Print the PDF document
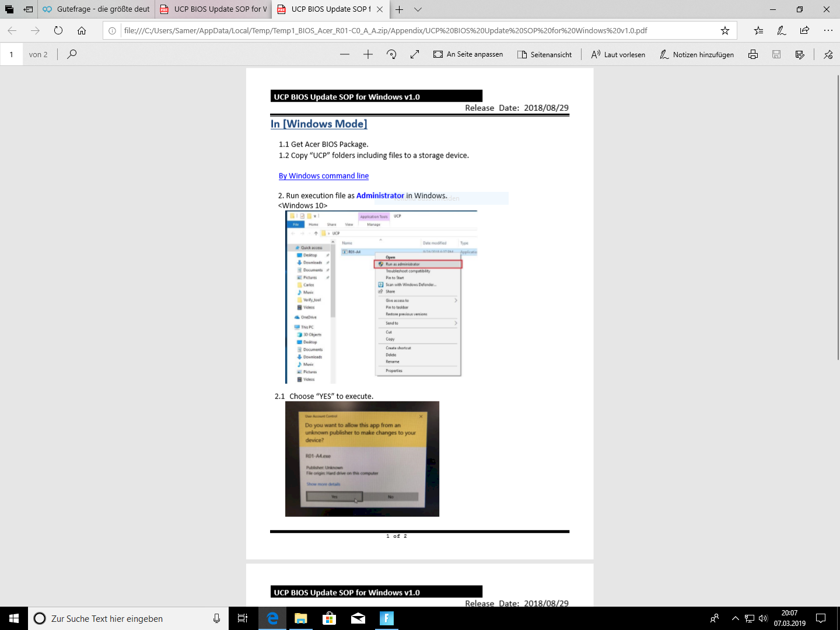The width and height of the screenshot is (840, 630). click(x=753, y=54)
